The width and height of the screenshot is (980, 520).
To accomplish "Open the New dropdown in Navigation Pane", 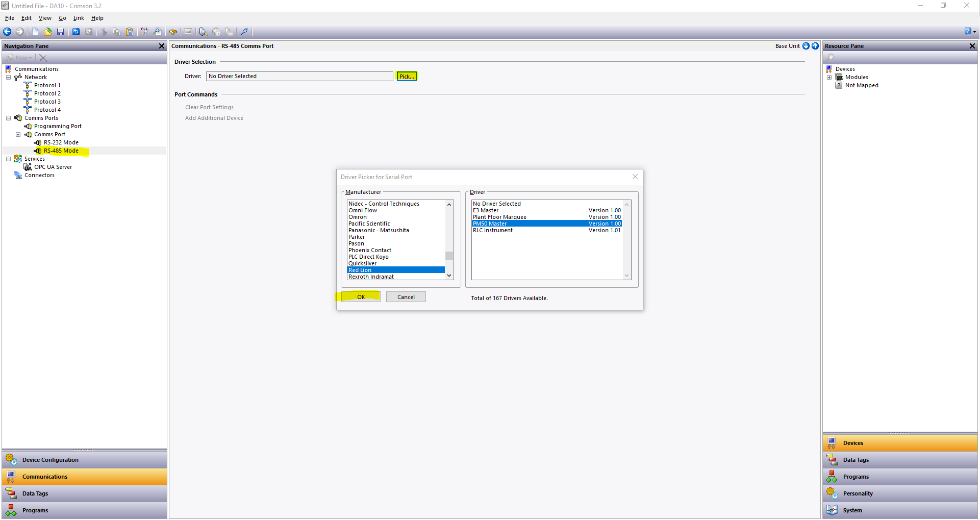I will pos(19,58).
